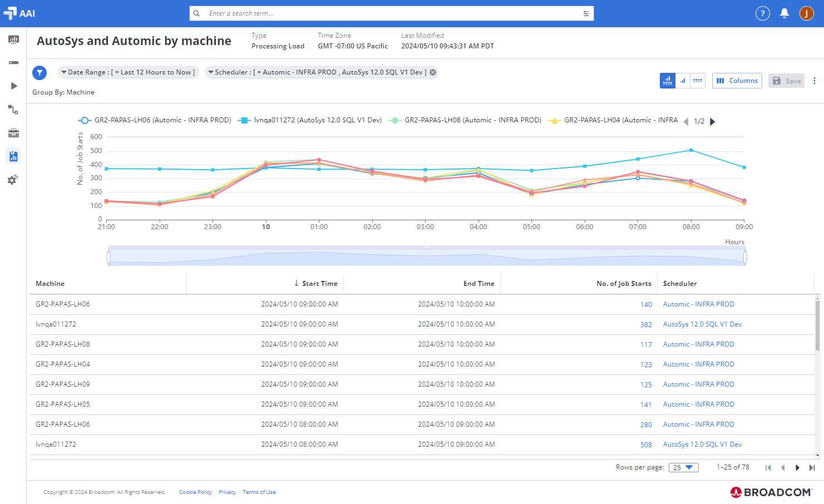The height and width of the screenshot is (504, 824).
Task: Toggle GR2-PAPAS-LH06 legend series
Action: coord(155,120)
